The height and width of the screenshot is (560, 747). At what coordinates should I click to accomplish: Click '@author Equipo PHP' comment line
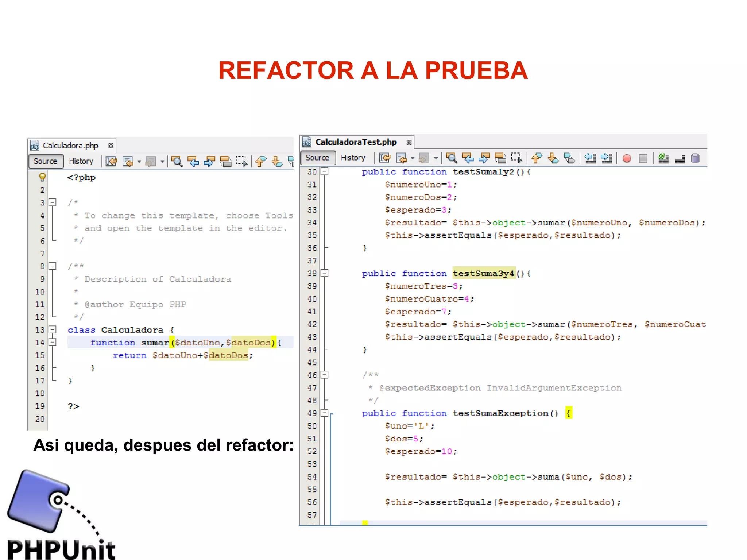click(135, 304)
